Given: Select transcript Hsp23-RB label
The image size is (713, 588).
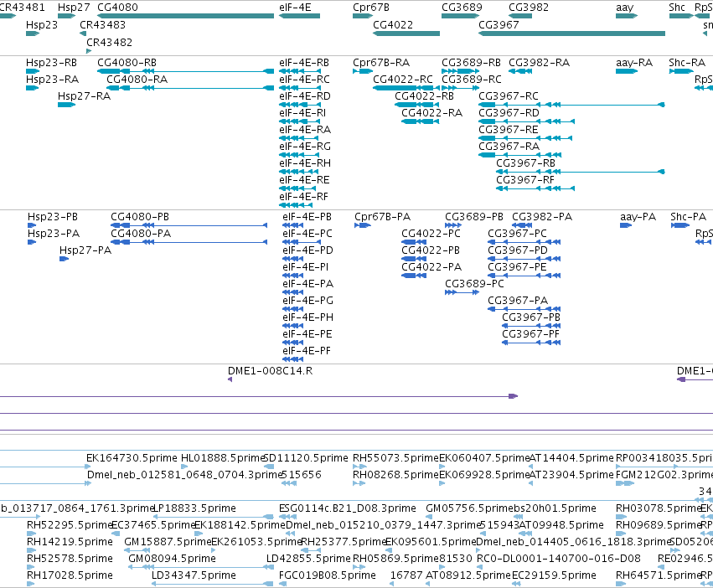Looking at the screenshot, I should pos(51,63).
